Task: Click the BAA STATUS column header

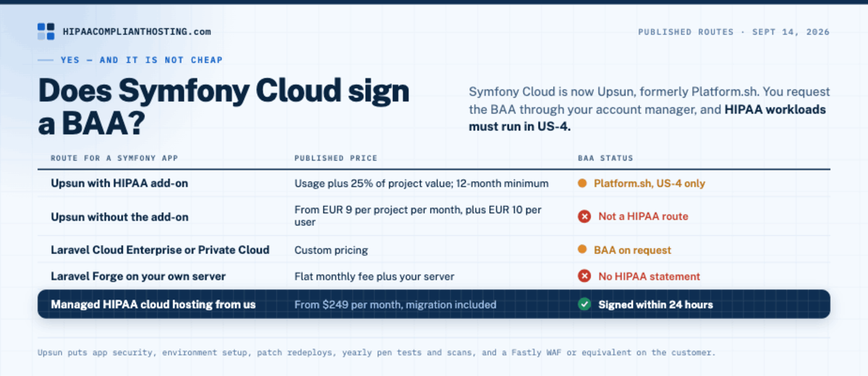Action: (x=605, y=158)
